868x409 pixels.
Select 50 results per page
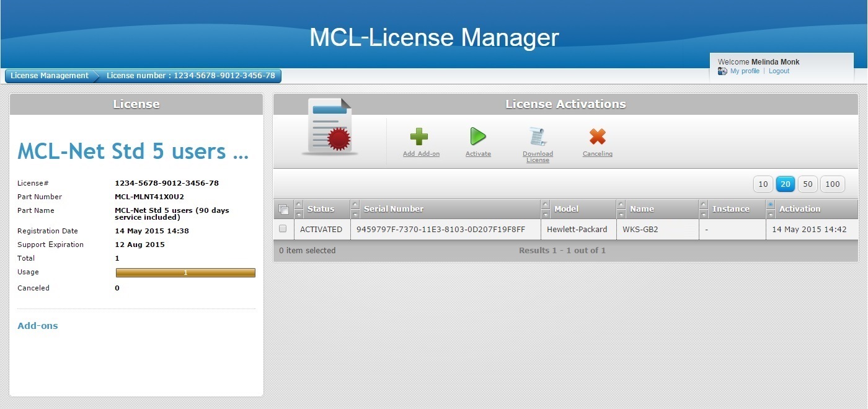[808, 184]
